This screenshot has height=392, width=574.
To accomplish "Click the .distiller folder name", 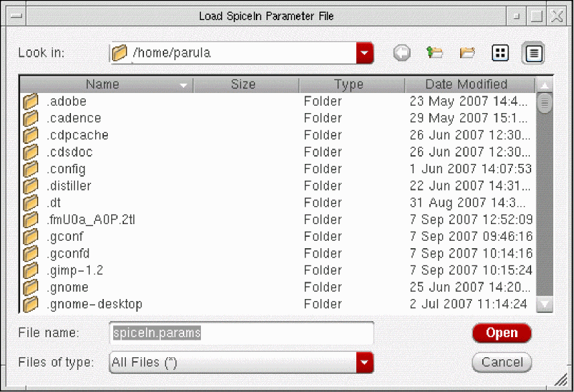I will coord(69,186).
